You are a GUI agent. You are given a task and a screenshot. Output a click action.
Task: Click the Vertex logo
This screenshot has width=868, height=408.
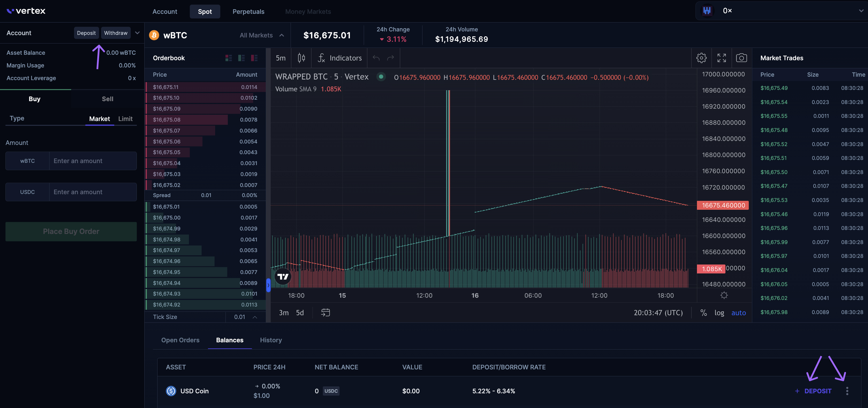26,11
